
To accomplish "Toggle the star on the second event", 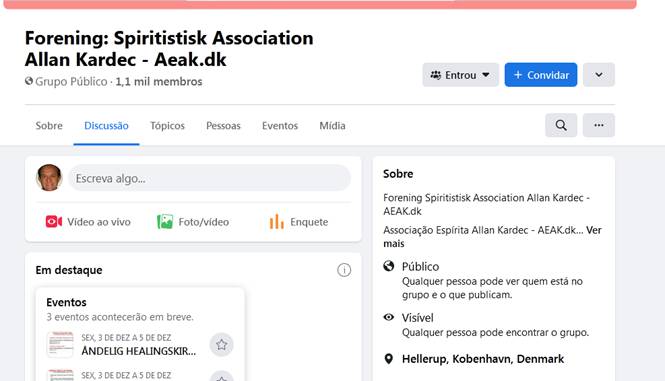I will 221,376.
